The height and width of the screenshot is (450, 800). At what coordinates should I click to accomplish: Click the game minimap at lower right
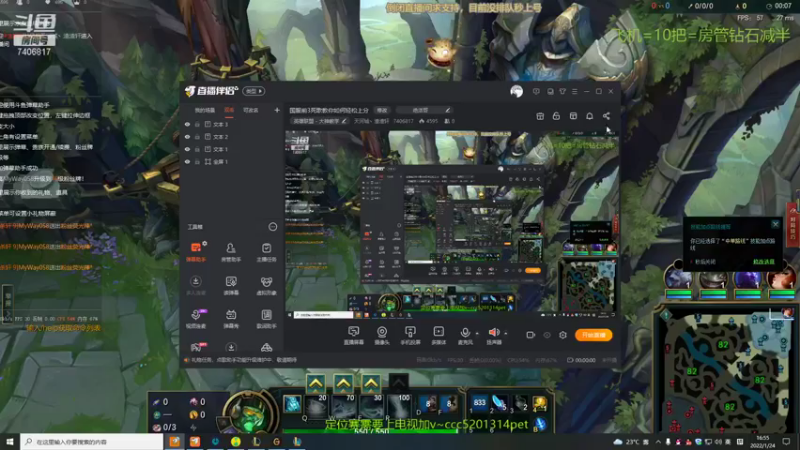pyautogui.click(x=726, y=370)
